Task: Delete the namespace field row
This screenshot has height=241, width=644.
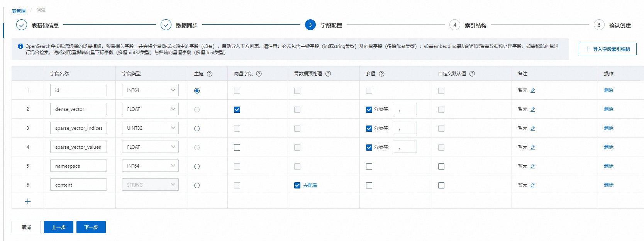Action: coord(609,166)
